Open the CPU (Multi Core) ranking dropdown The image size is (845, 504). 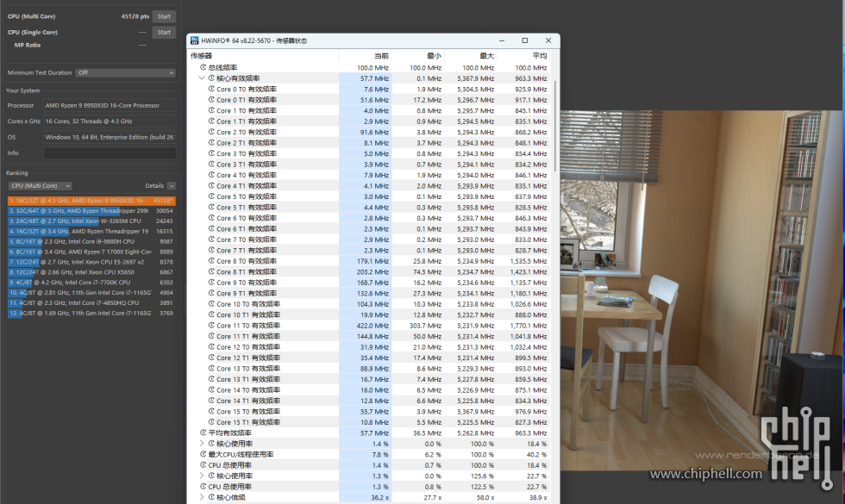click(40, 186)
